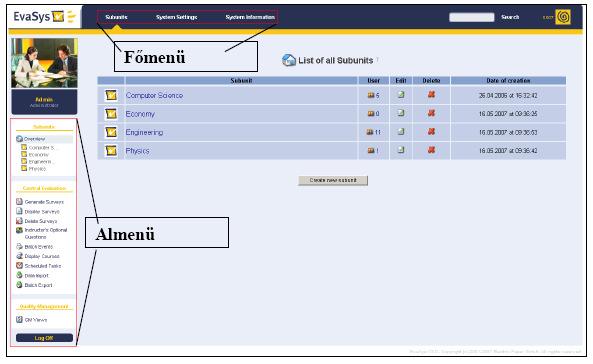Viewport: 593px width, 364px height.
Task: Open users of Computer Science subunit
Action: tap(373, 96)
